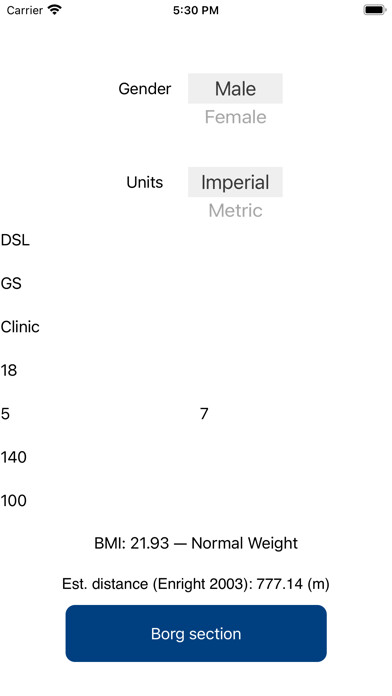Edit the height feet field showing 5
Viewport: 392px width, 696px height.
tap(98, 414)
